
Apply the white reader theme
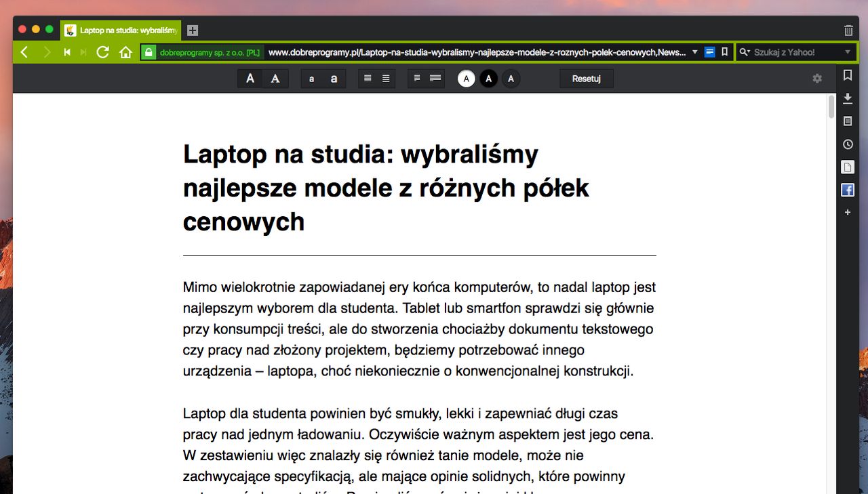click(x=466, y=79)
